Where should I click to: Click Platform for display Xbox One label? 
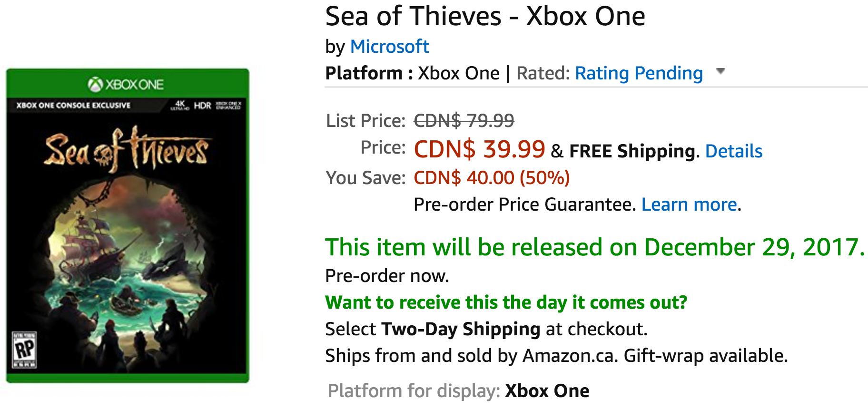tap(459, 391)
